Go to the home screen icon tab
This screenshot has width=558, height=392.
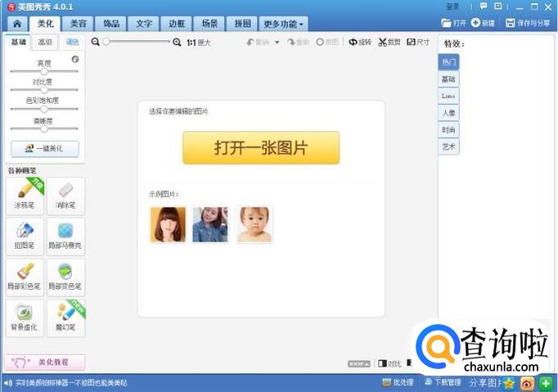click(16, 24)
